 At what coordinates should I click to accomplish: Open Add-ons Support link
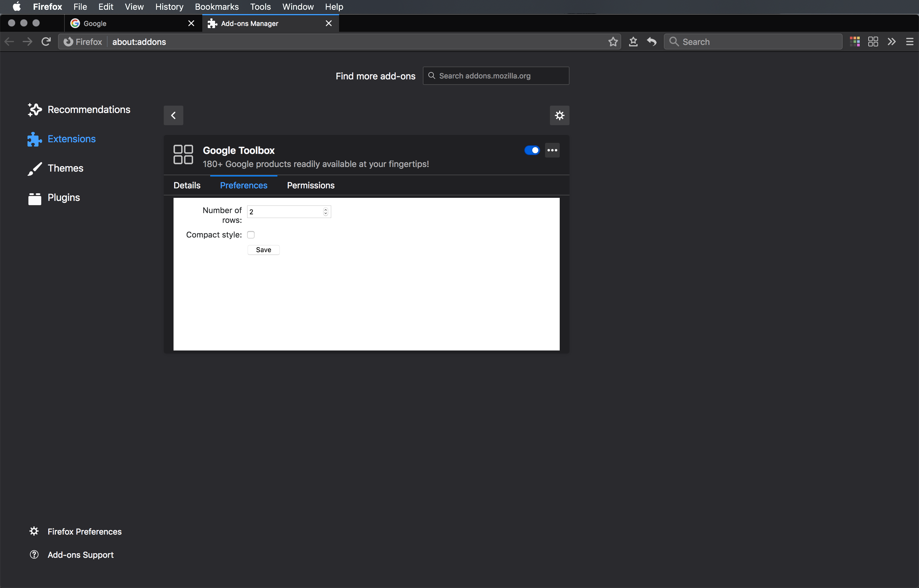click(80, 555)
